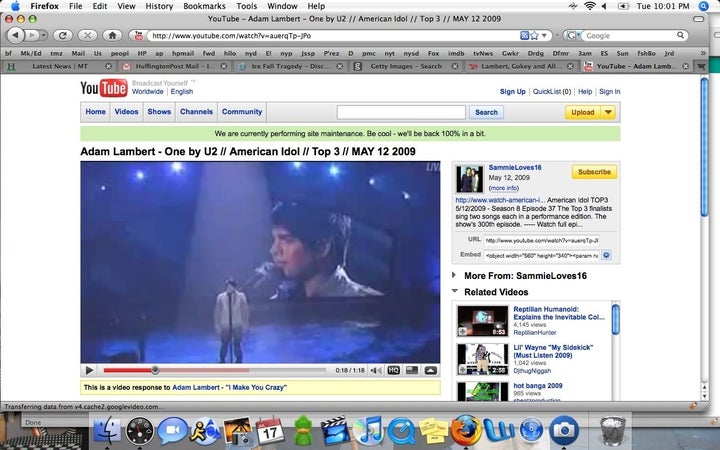Switch to the Getty Images - Search tab
This screenshot has width=720, height=450.
(406, 66)
